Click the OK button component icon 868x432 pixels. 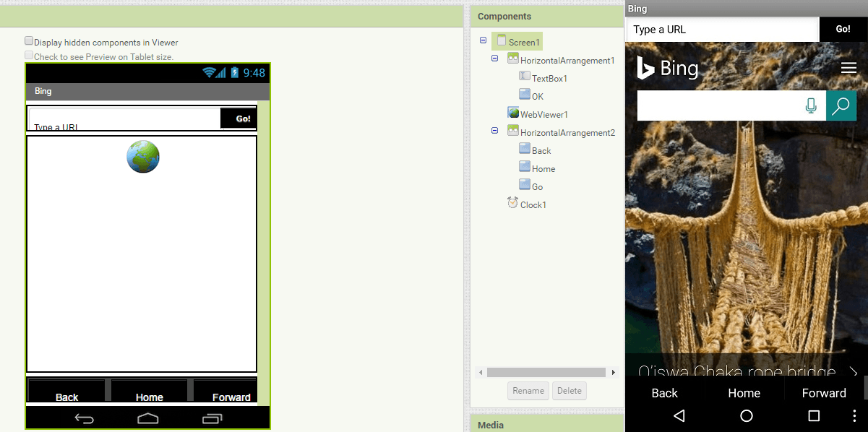click(x=525, y=95)
